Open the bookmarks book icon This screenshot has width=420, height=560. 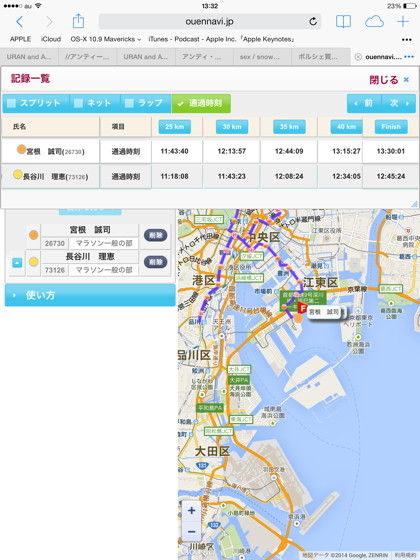click(x=343, y=22)
